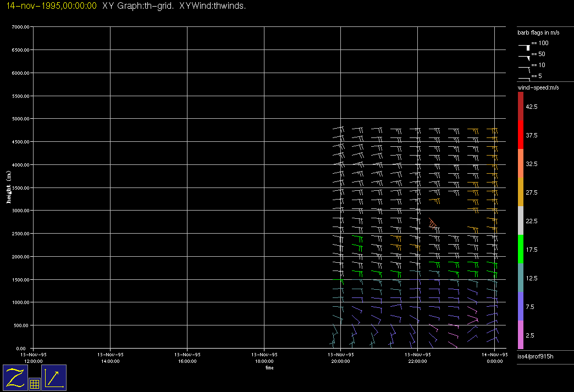
Task: Click the XY graph arrow icon
Action: 54,378
